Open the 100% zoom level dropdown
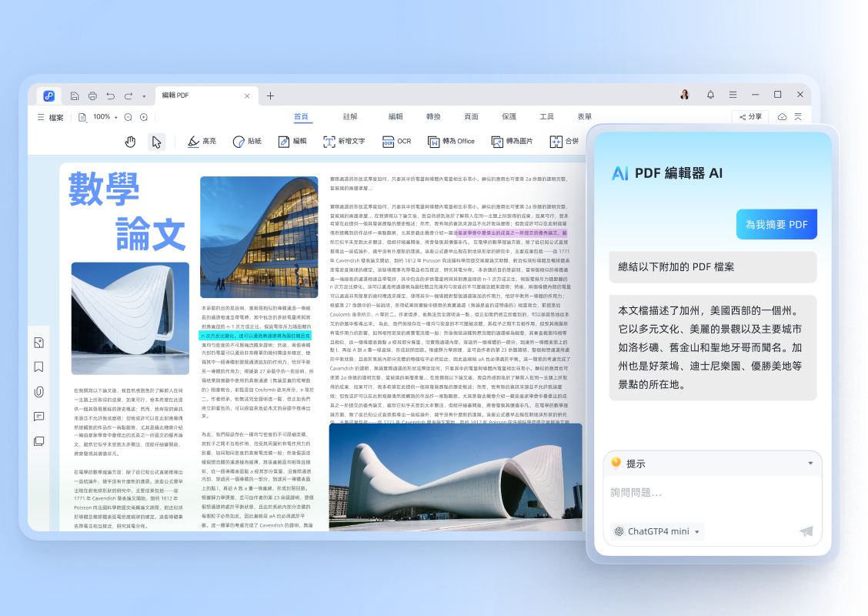Screen dimensions: 868x616 pyautogui.click(x=105, y=117)
